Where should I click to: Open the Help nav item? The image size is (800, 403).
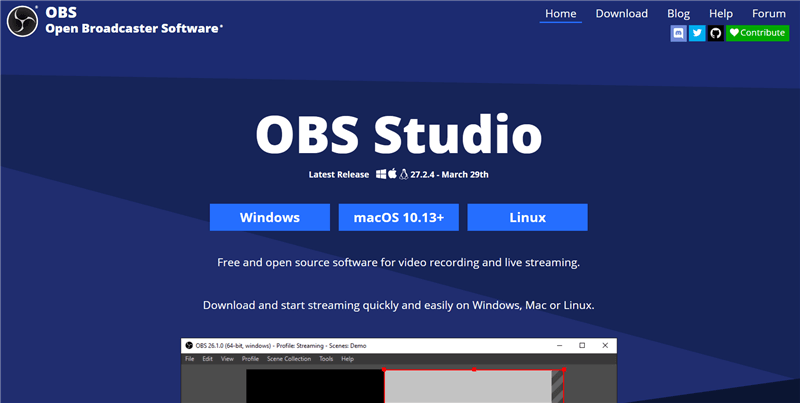click(x=721, y=14)
